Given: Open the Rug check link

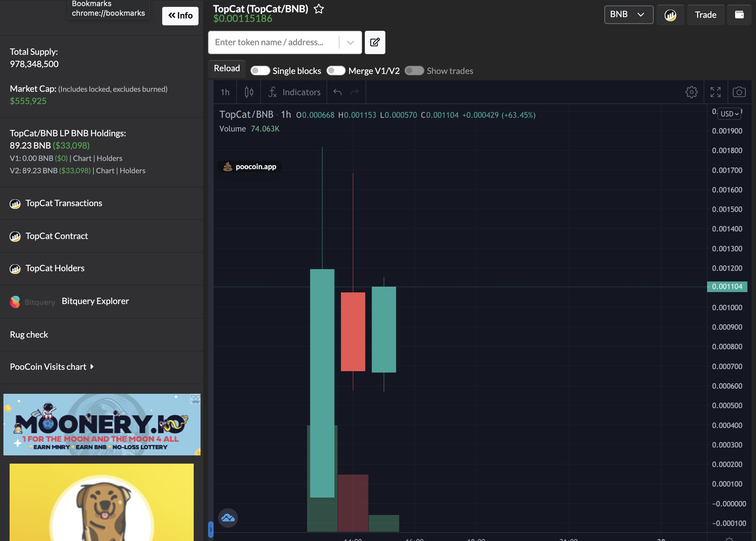Looking at the screenshot, I should click(x=29, y=335).
